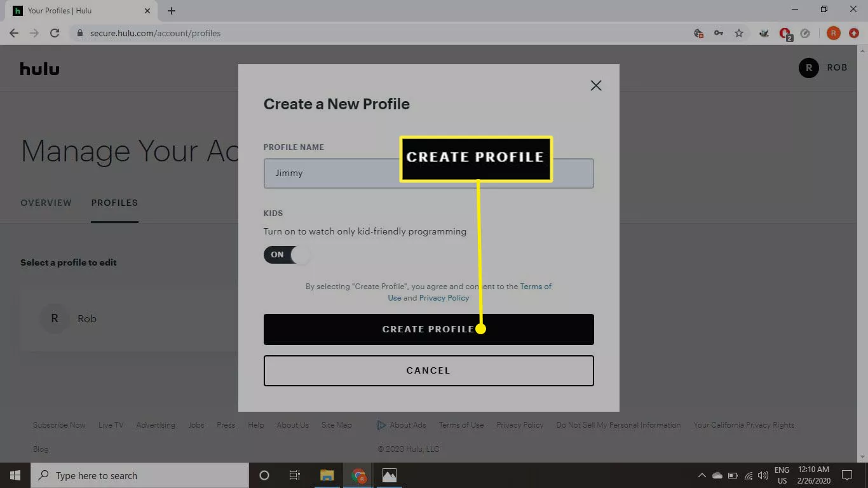The height and width of the screenshot is (488, 868).
Task: Go back in the browser
Action: coord(14,33)
